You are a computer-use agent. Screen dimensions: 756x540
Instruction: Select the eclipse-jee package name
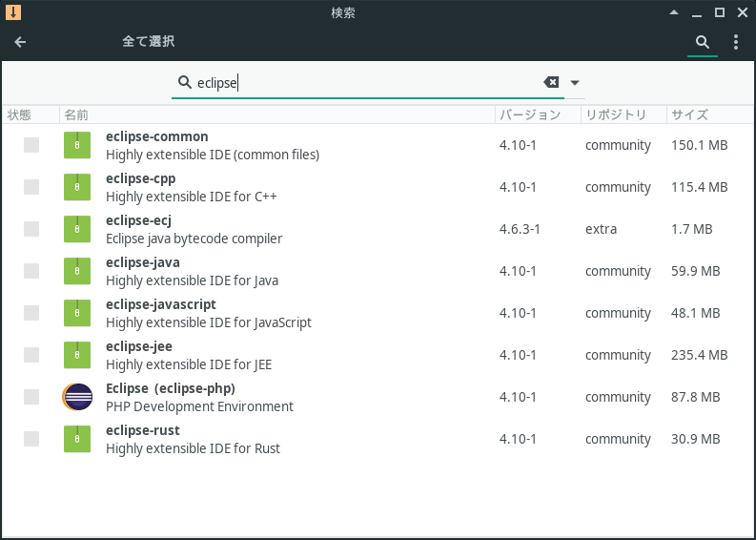coord(139,346)
